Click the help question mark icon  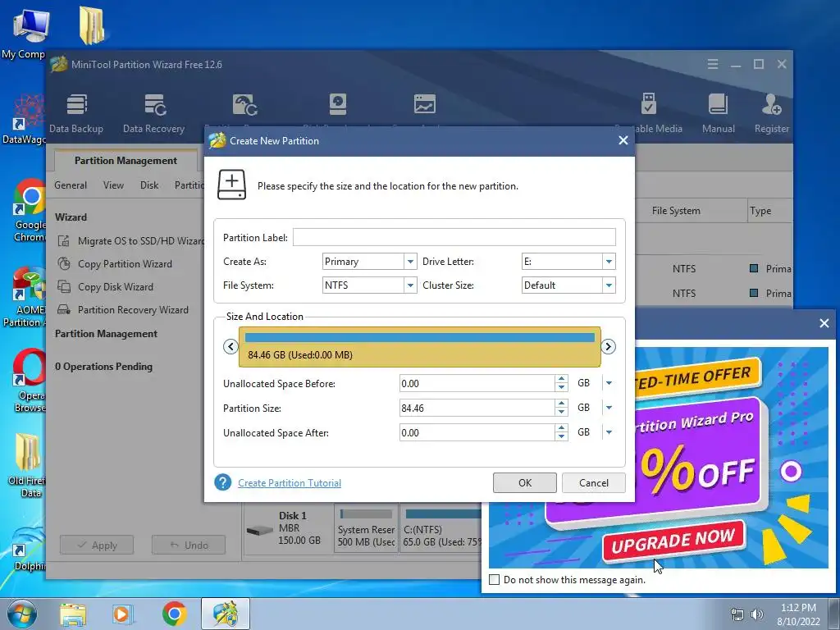pyautogui.click(x=223, y=482)
